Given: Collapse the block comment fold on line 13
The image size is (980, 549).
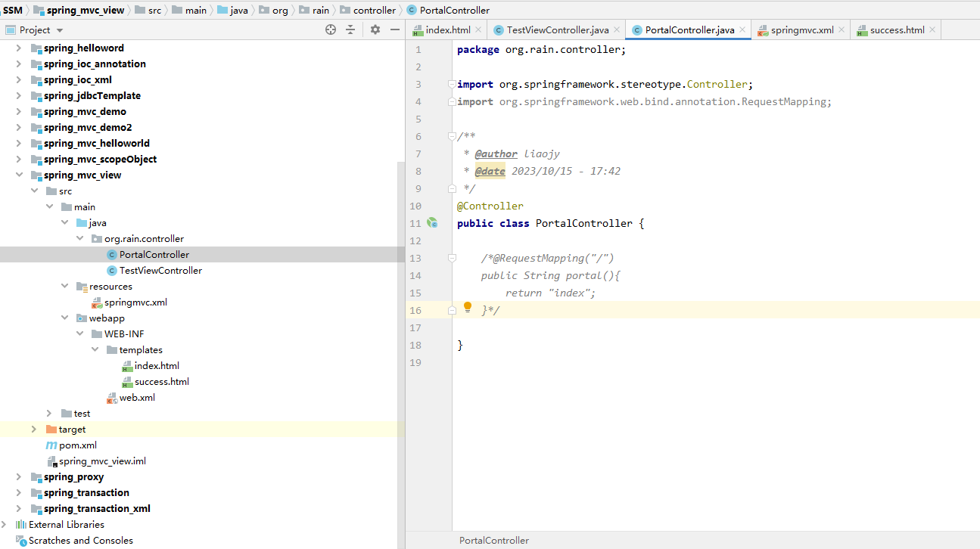Looking at the screenshot, I should point(452,258).
